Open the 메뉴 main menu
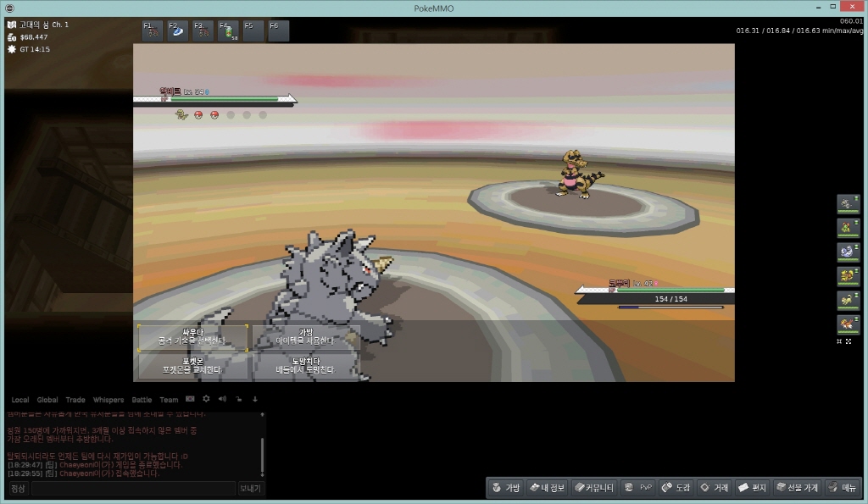The width and height of the screenshot is (868, 504). 843,488
